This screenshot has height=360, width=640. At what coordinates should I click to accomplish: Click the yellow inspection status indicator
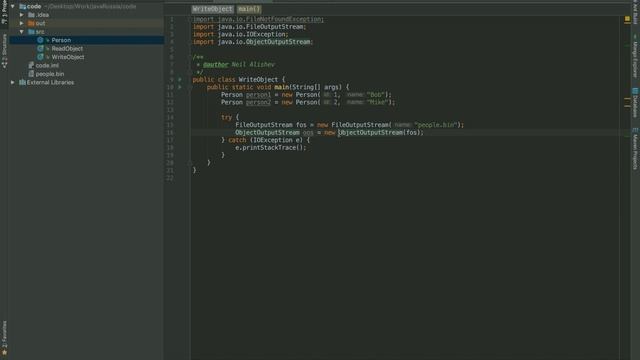pyautogui.click(x=627, y=19)
